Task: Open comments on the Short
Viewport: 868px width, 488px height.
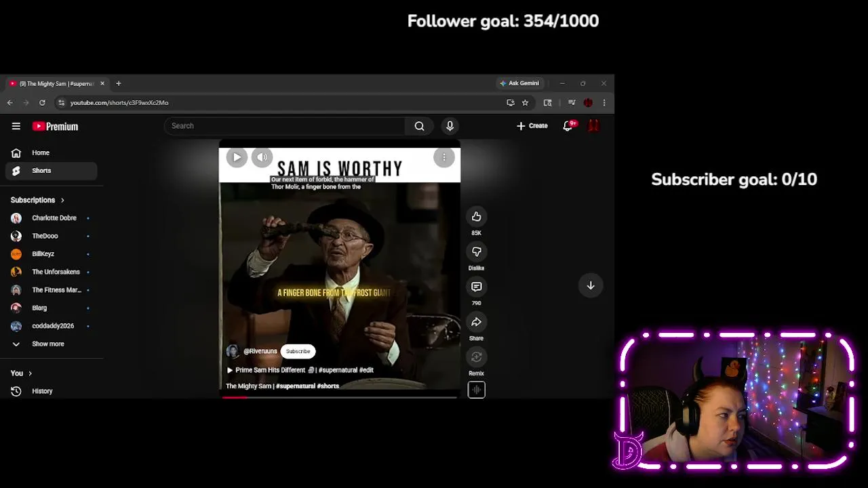Action: click(476, 287)
